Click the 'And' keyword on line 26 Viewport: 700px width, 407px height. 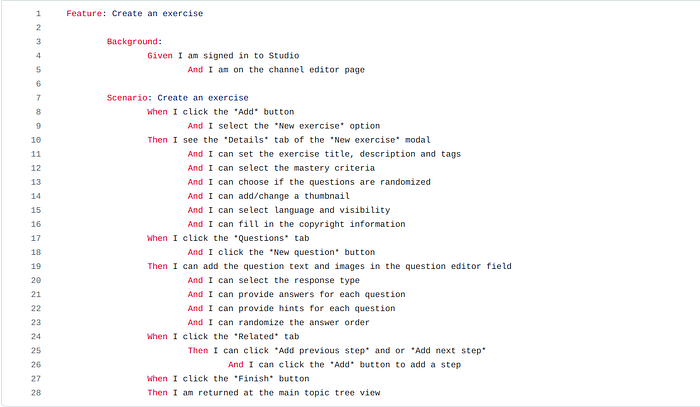236,365
